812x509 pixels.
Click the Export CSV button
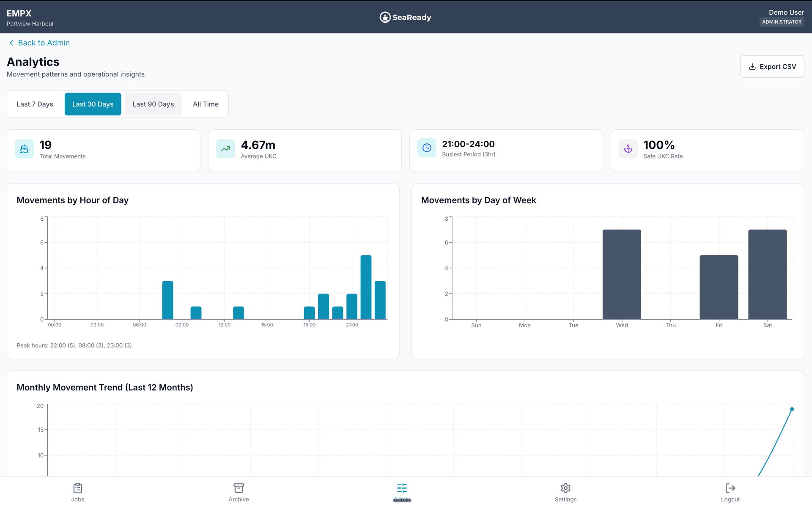pyautogui.click(x=772, y=66)
